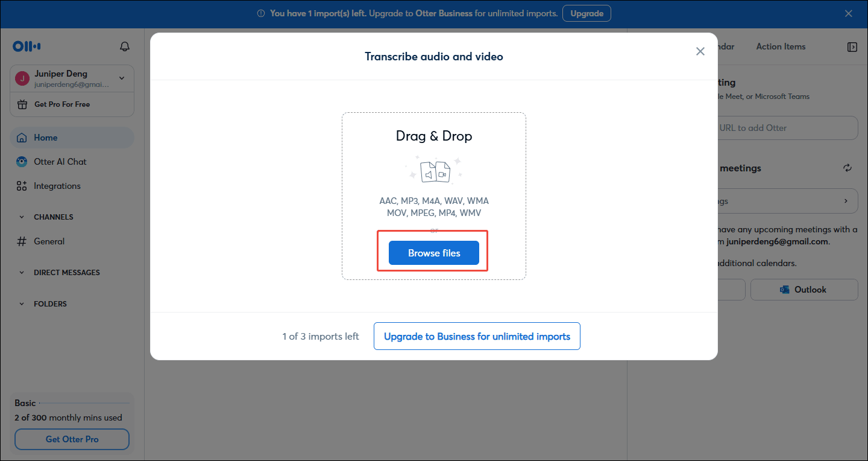Click the Browse files button

click(x=434, y=253)
